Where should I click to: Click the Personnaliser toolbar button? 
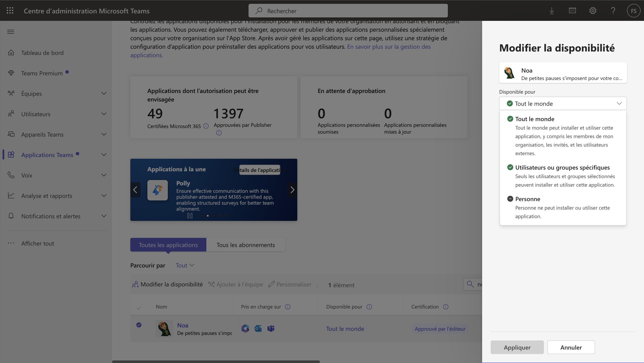coord(290,284)
